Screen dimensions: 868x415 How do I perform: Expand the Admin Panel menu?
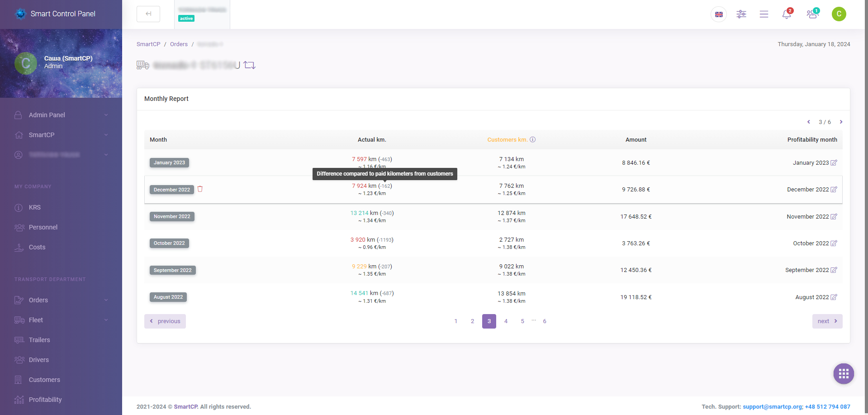(x=61, y=115)
